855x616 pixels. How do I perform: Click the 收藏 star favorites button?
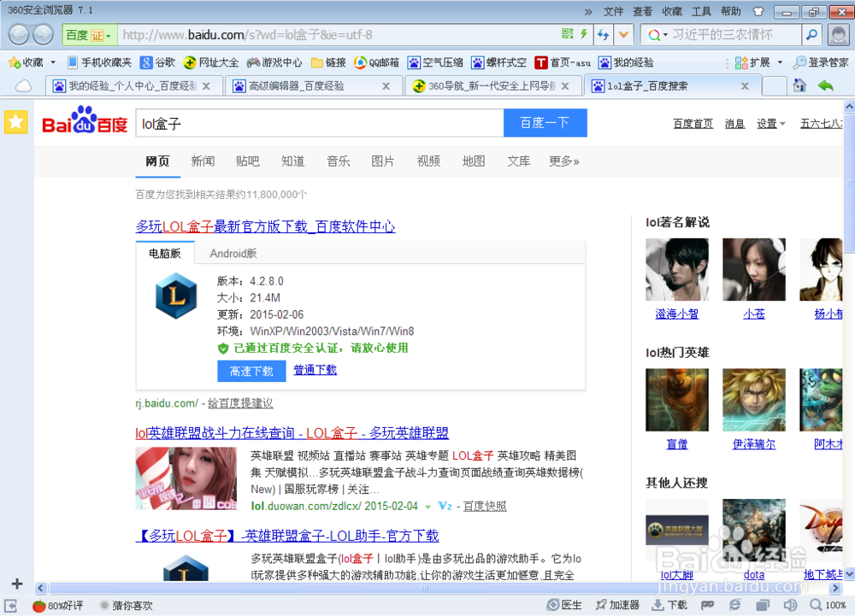coord(25,62)
